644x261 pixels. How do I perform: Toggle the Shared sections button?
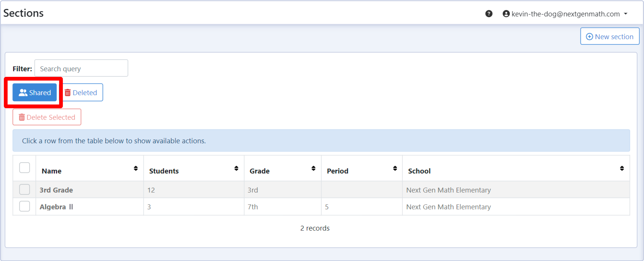(35, 92)
